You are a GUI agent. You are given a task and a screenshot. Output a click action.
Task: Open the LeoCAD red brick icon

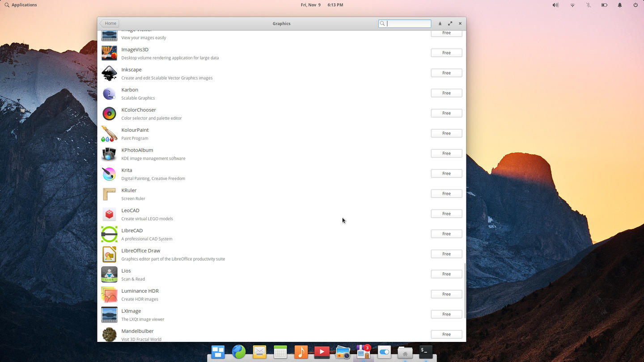(x=109, y=214)
